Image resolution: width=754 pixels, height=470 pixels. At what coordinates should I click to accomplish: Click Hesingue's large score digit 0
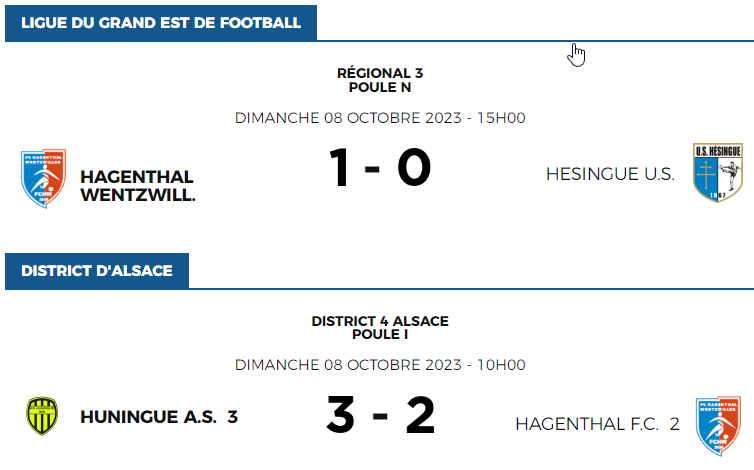414,168
